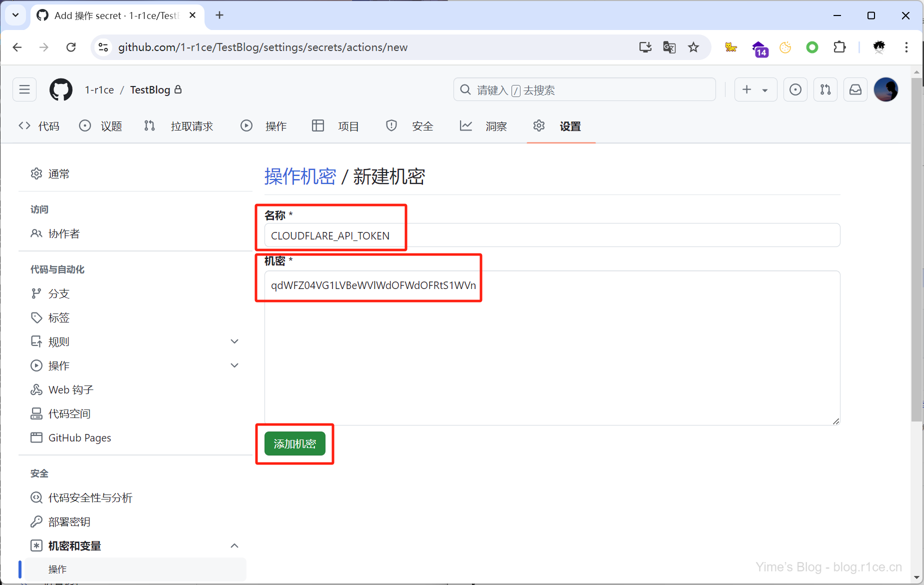Open user avatar profile menu
Viewport: 924px width, 585px height.
click(x=885, y=90)
